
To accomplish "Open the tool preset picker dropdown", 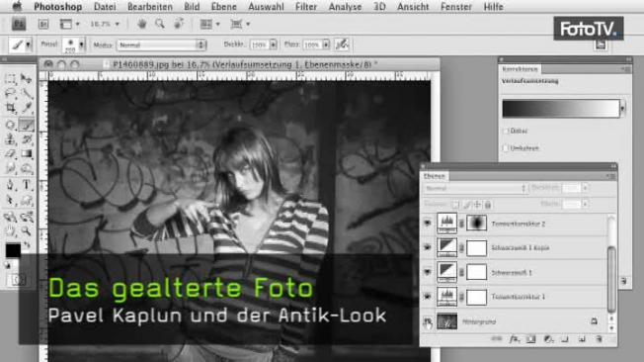I will click(x=28, y=45).
